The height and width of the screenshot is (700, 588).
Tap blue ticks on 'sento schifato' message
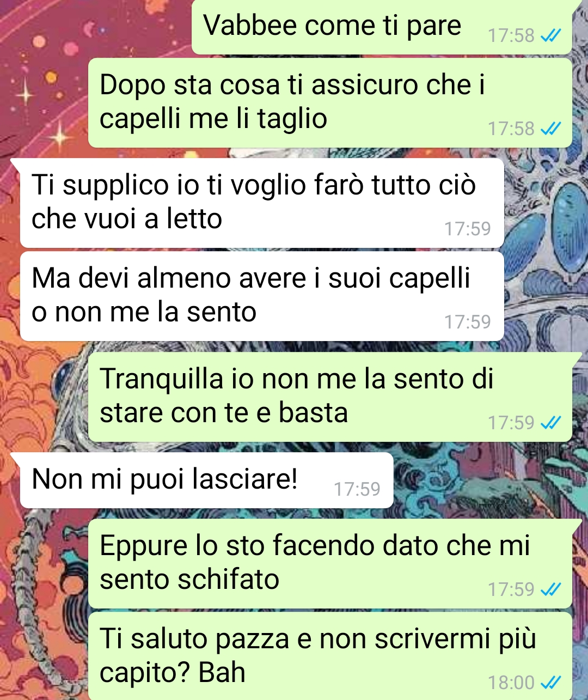tap(550, 589)
